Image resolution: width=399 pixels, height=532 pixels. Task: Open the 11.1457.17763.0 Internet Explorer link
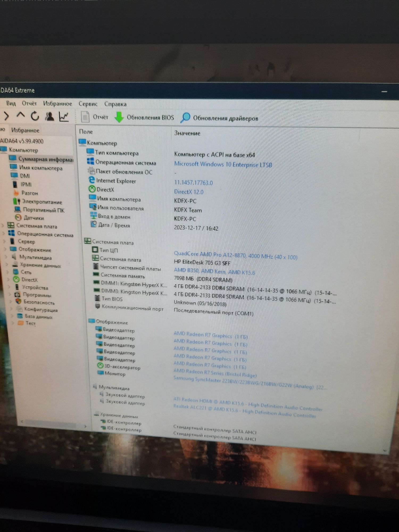tap(193, 183)
